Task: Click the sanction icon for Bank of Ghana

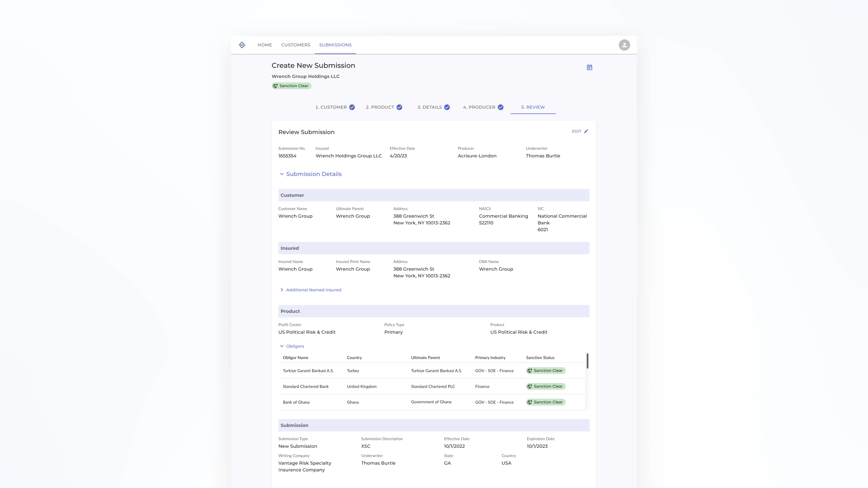Action: 530,402
